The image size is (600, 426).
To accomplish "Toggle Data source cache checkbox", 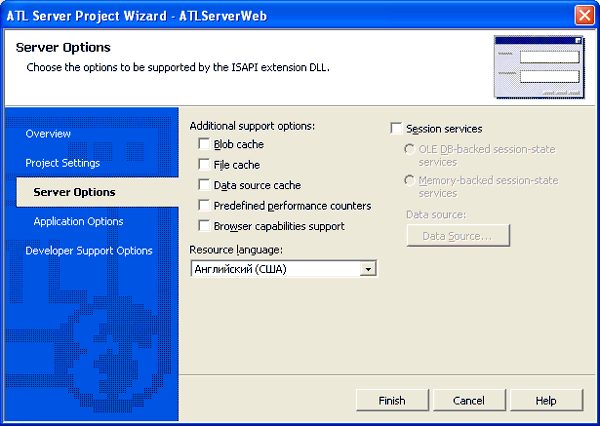I will coord(205,185).
